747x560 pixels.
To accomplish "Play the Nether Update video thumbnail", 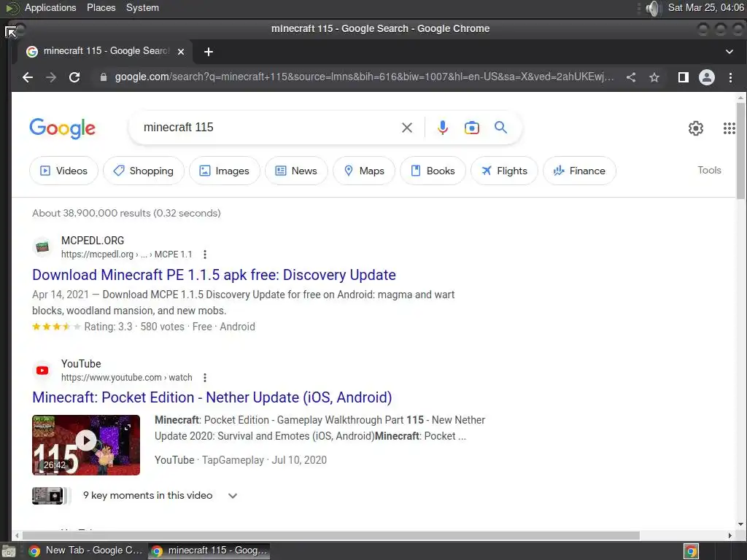I will (x=86, y=446).
